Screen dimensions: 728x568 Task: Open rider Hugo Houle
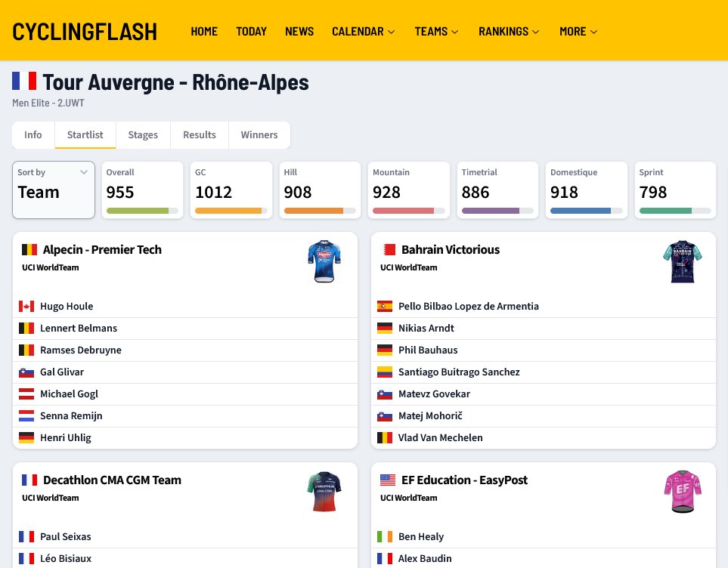67,306
